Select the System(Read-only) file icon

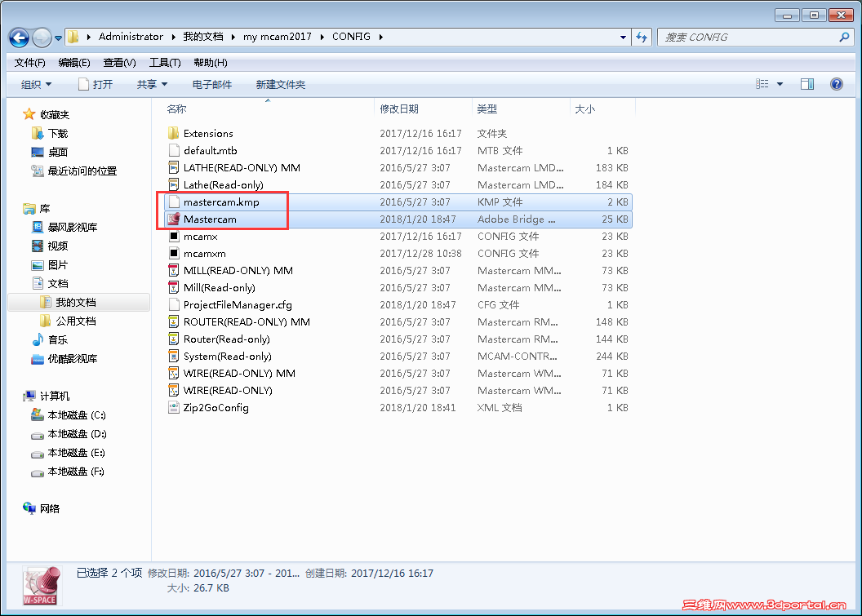[174, 356]
